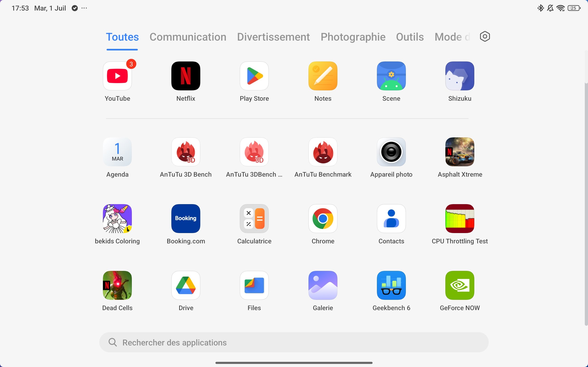Switch to the Photographie tab
This screenshot has width=588, height=367.
[x=353, y=37]
